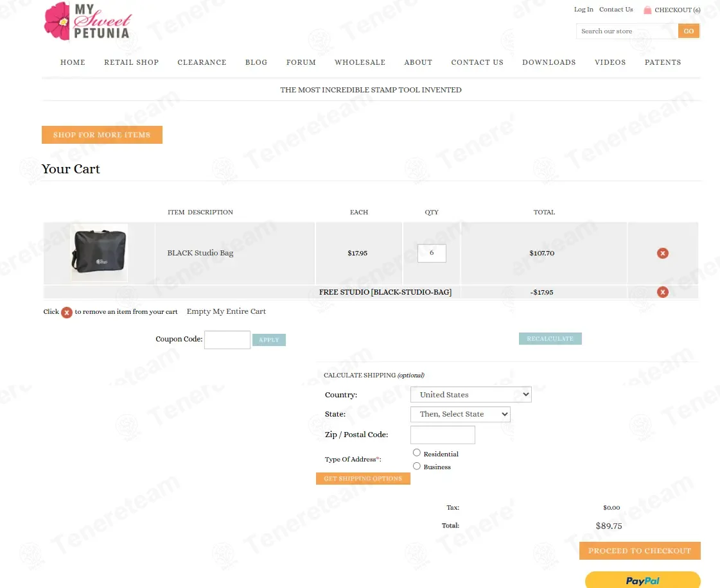The image size is (720, 588).
Task: Focus the Coupon Code field
Action: 227,340
